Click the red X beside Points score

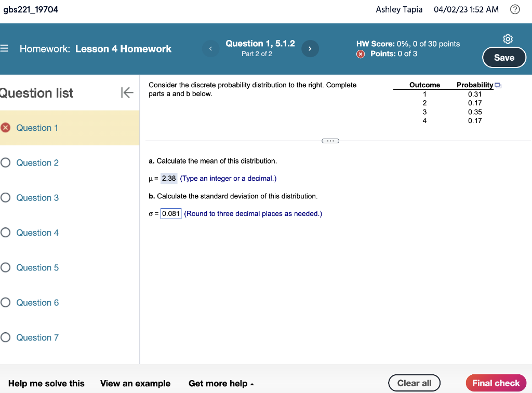[362, 53]
